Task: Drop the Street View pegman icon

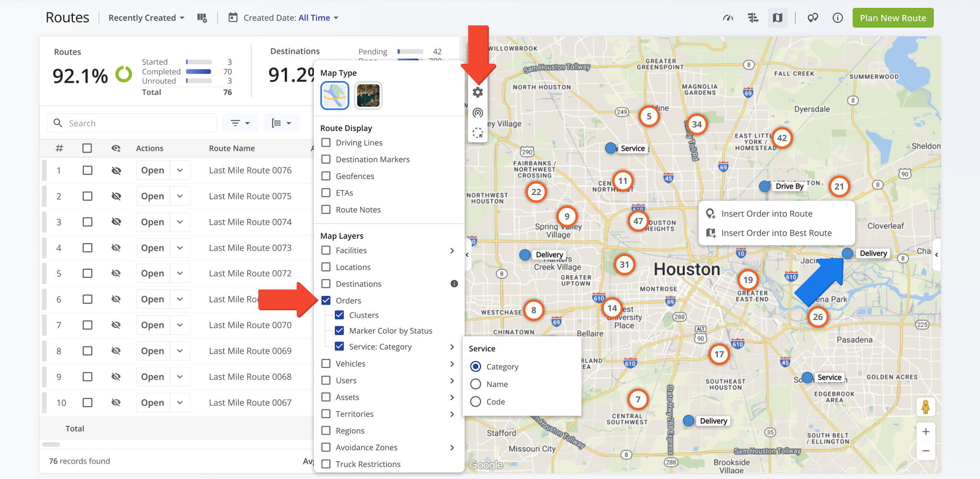Action: (925, 407)
